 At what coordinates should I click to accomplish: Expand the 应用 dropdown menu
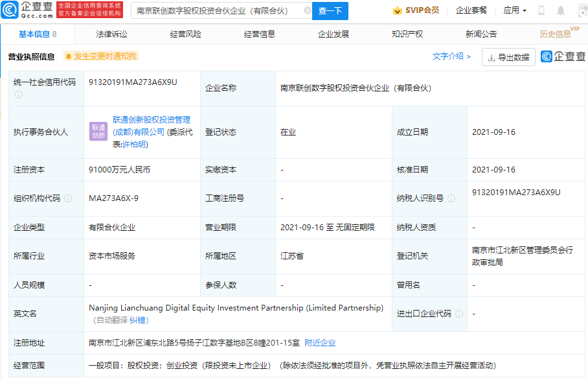[x=515, y=10]
